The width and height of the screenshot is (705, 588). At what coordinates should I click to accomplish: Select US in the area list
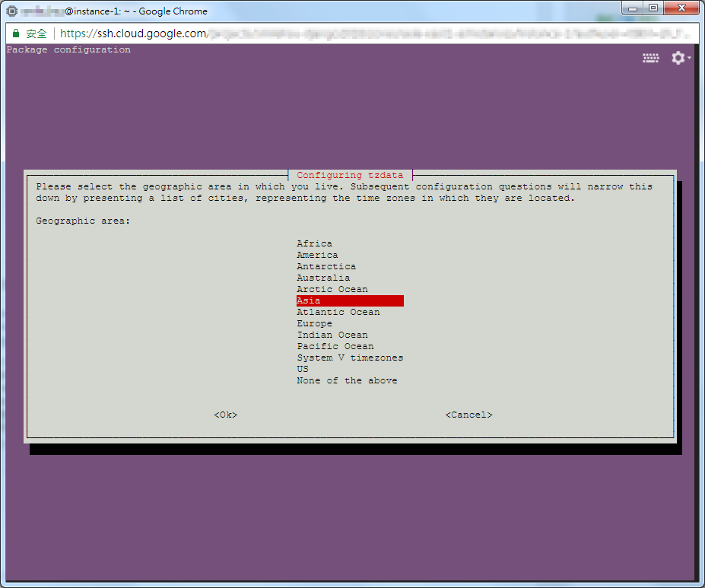click(x=303, y=369)
